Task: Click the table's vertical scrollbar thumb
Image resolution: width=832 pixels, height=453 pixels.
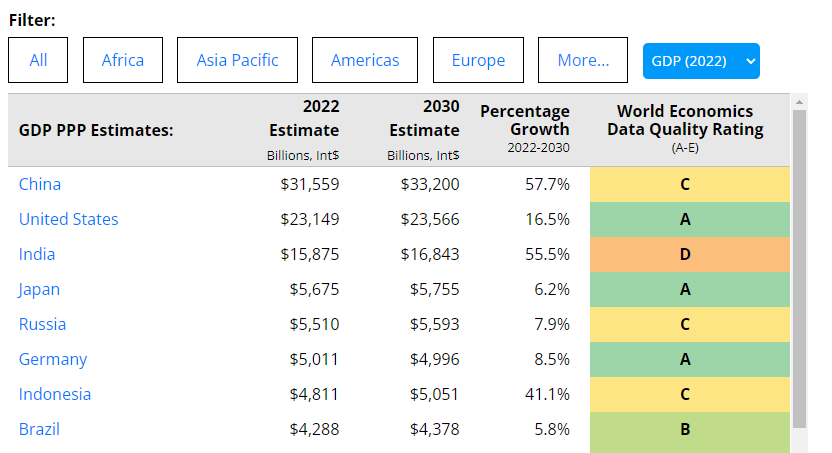Action: [x=799, y=260]
